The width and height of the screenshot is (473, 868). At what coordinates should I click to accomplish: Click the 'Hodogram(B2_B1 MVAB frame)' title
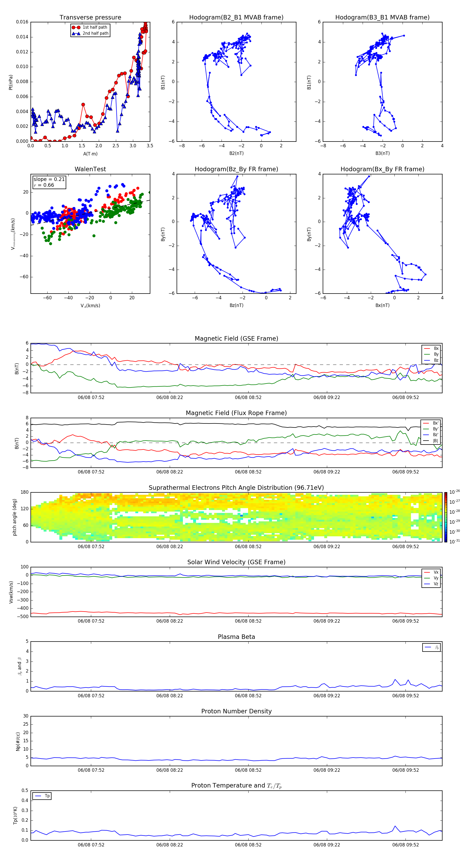click(x=236, y=17)
